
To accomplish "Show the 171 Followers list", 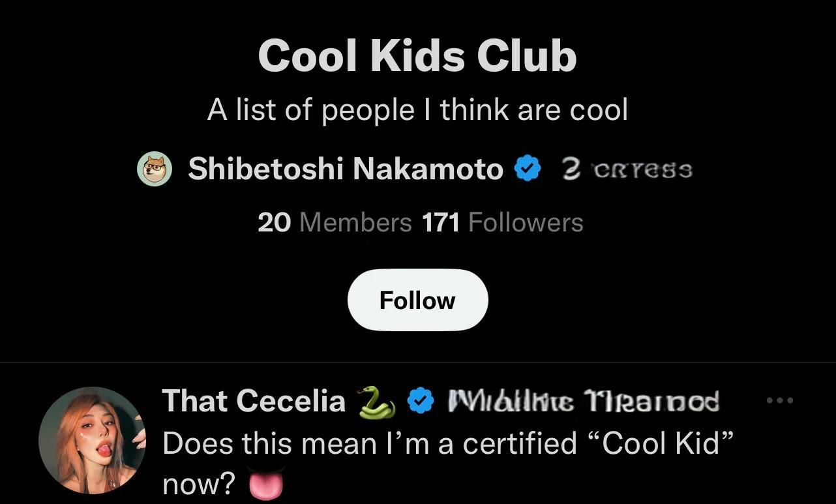I will (502, 223).
